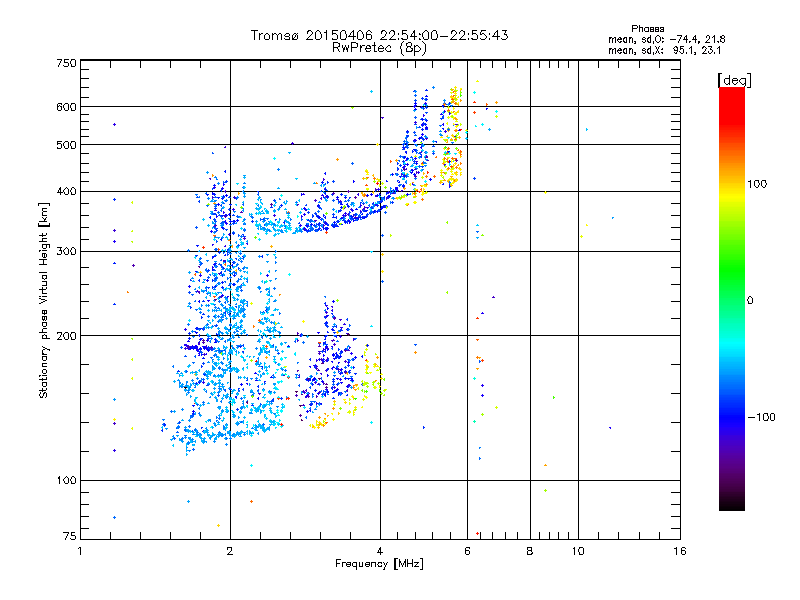Click the 'mean, sd,O: -74.4, 21.8' statistics line

(666, 39)
